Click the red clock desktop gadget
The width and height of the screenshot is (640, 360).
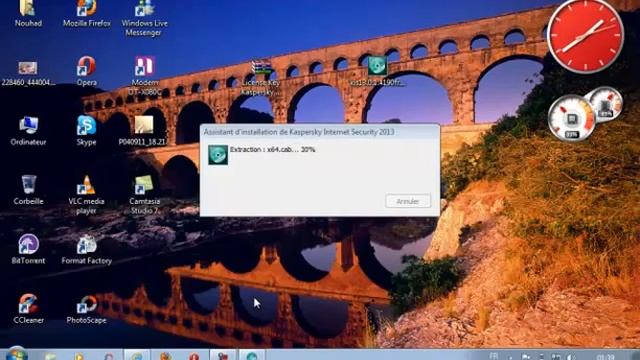(x=585, y=36)
